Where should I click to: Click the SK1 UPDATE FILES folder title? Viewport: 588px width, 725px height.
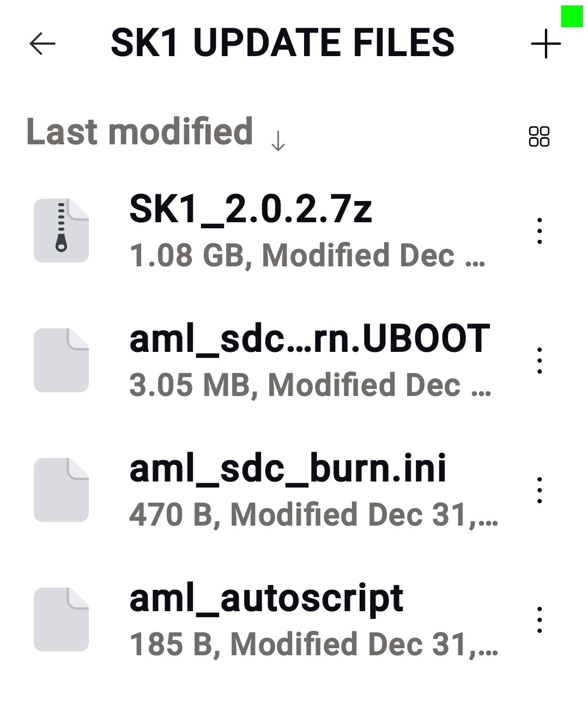tap(282, 43)
